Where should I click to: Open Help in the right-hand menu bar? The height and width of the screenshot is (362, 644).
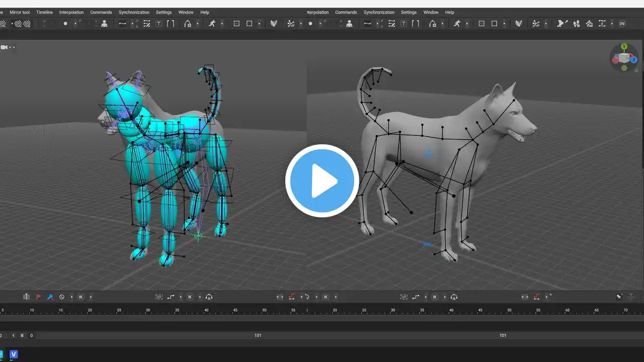pos(450,12)
